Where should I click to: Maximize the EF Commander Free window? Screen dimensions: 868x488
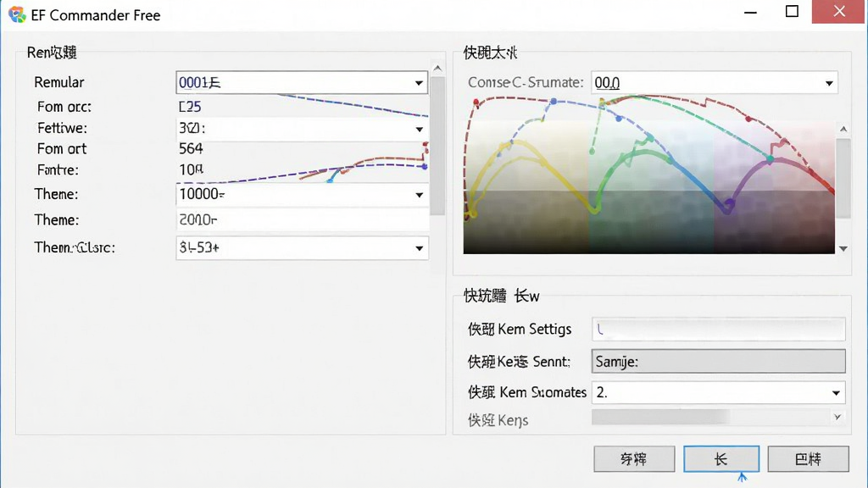pyautogui.click(x=793, y=12)
